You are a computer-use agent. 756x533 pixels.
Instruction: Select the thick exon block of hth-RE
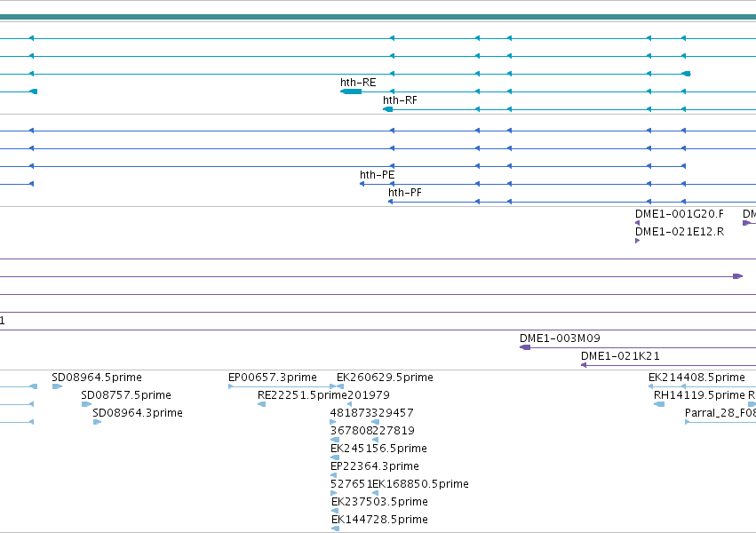tap(351, 91)
